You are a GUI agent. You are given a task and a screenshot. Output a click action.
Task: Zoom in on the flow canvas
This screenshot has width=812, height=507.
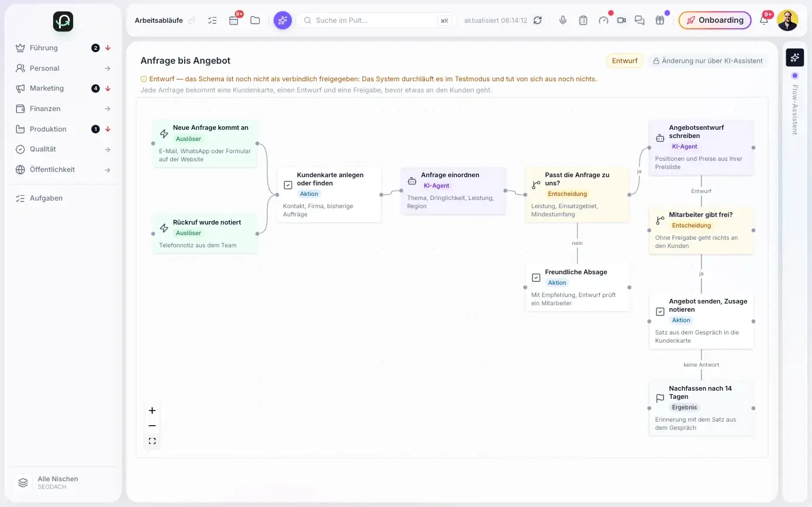point(152,411)
